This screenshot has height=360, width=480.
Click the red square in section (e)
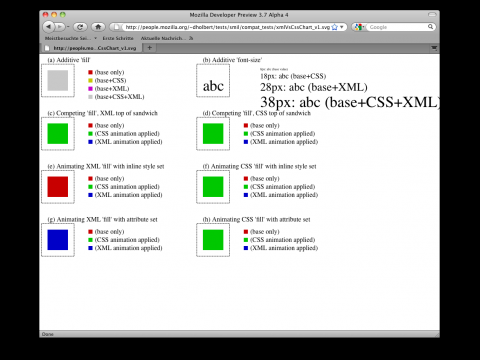(x=58, y=187)
